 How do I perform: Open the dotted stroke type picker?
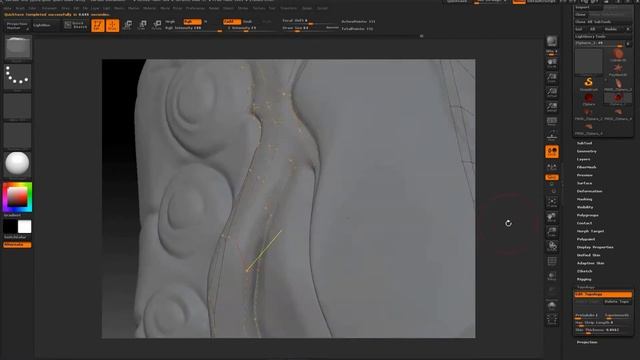(18, 77)
